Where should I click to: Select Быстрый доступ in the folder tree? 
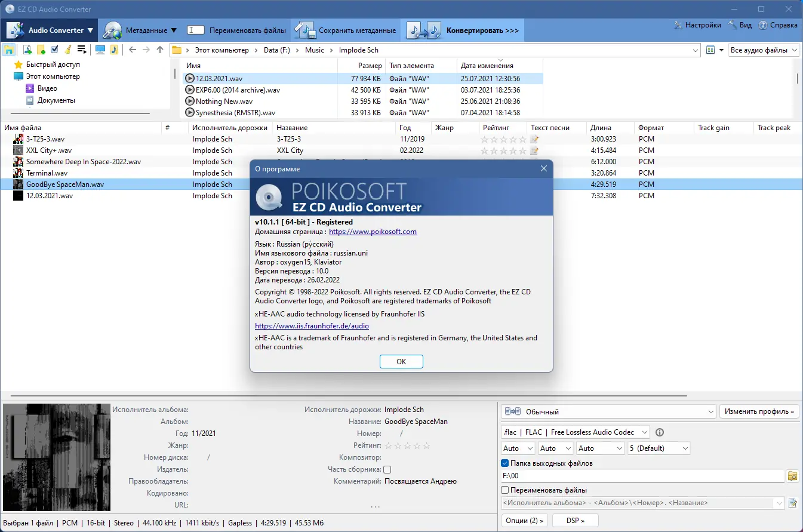(x=53, y=64)
